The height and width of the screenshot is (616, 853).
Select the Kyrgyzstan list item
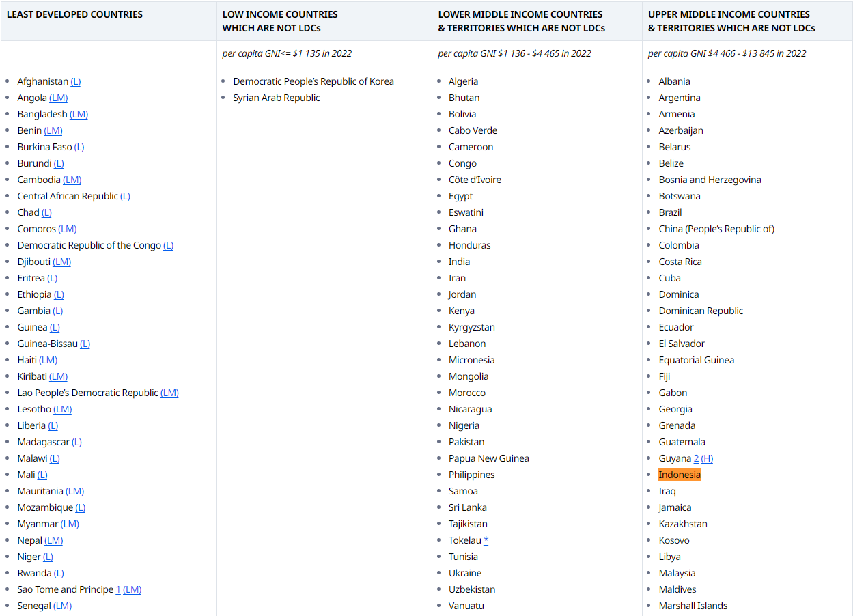click(472, 327)
